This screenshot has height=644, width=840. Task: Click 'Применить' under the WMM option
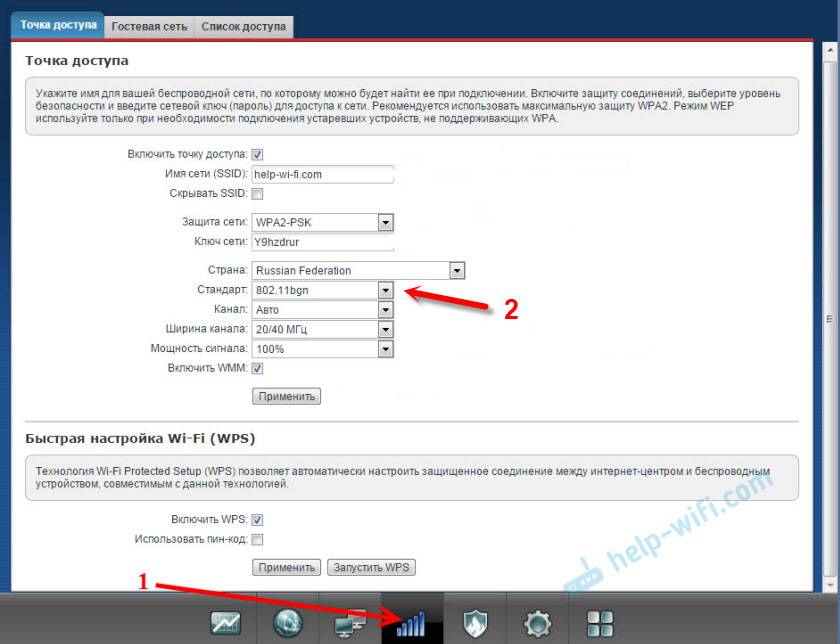286,397
